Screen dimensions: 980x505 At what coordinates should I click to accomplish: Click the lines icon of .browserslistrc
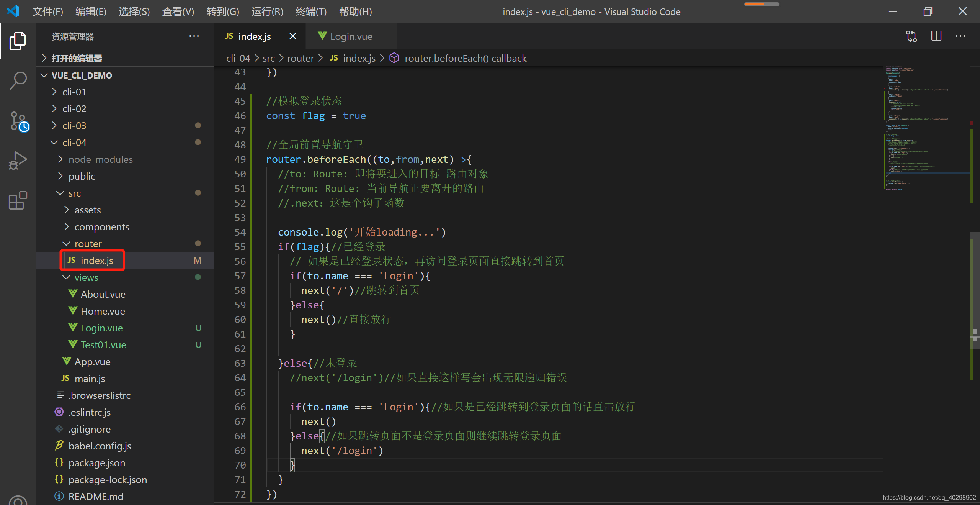tap(60, 395)
